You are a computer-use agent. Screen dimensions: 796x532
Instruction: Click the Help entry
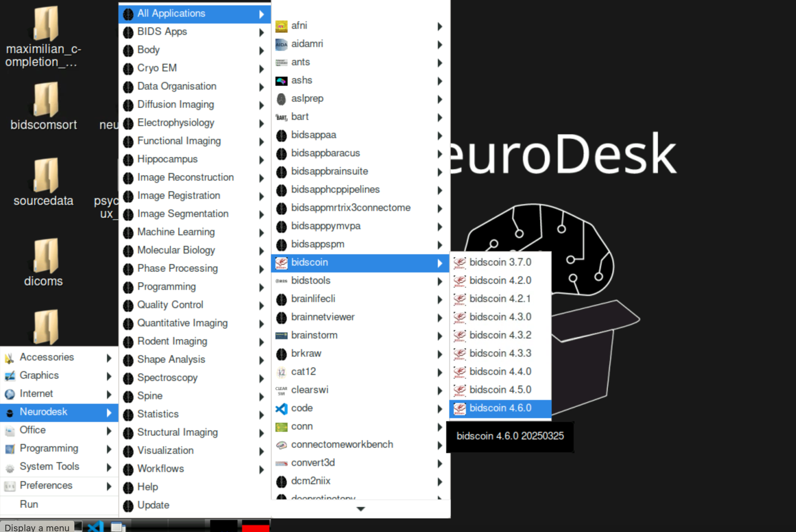pyautogui.click(x=195, y=487)
